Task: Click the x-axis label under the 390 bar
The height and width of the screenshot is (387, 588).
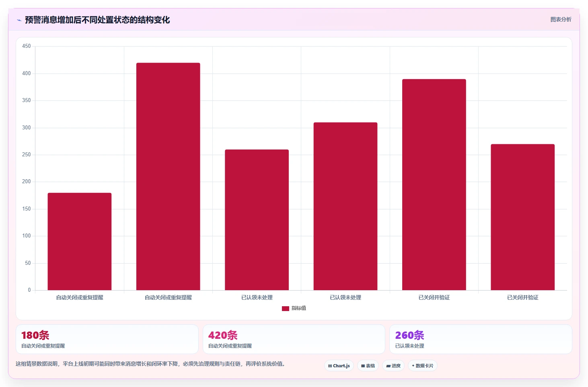Action: click(434, 298)
